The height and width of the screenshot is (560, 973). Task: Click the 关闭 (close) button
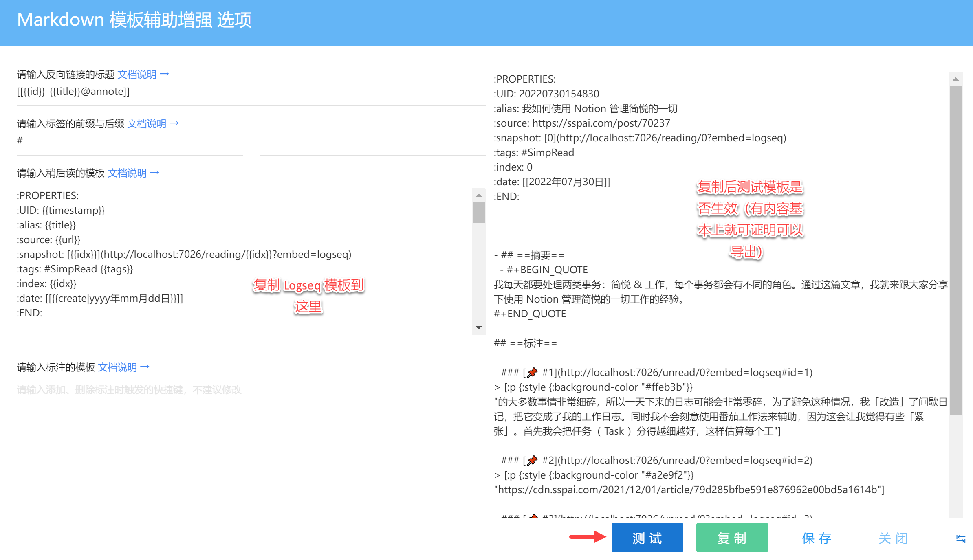pyautogui.click(x=893, y=538)
